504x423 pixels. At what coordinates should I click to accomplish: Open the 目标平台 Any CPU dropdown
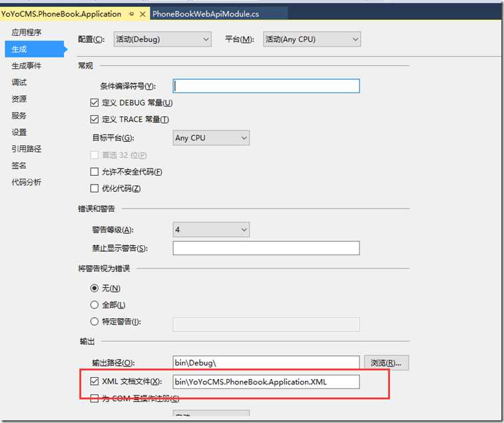(x=211, y=138)
